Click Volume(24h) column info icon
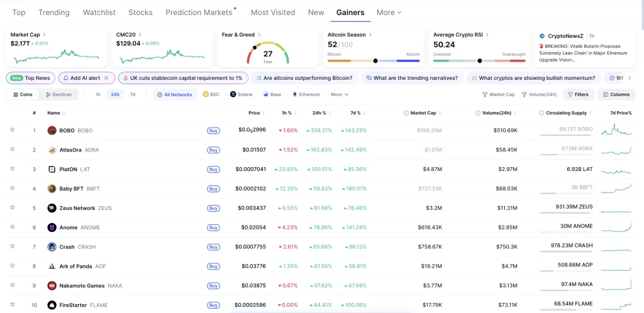 click(478, 113)
